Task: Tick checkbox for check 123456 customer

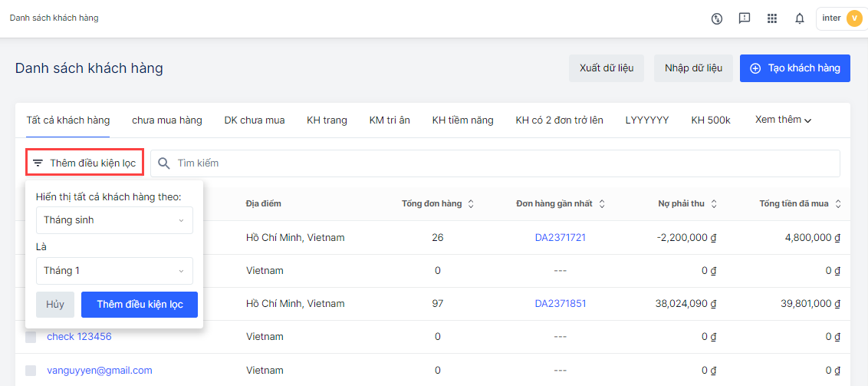Action: click(31, 337)
